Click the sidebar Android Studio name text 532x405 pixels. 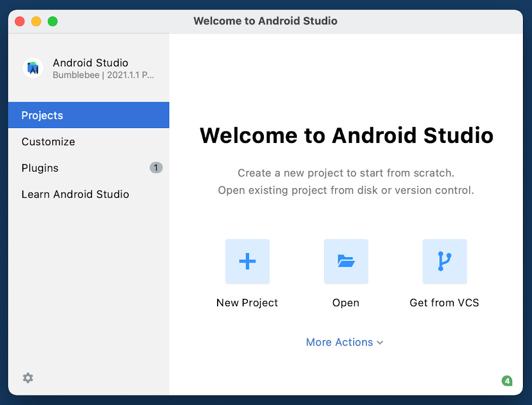tap(90, 63)
